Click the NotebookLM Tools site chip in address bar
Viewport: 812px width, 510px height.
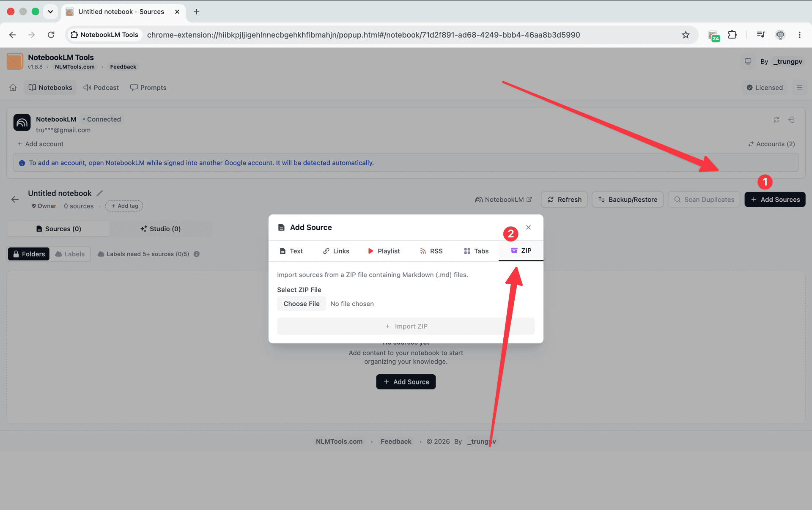tap(104, 35)
